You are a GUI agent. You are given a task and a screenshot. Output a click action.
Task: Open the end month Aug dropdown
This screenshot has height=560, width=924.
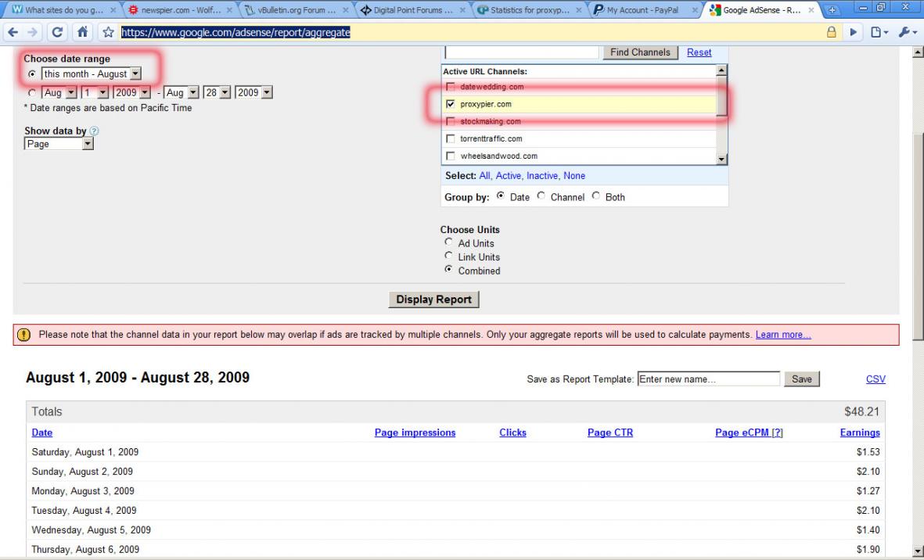pyautogui.click(x=181, y=92)
